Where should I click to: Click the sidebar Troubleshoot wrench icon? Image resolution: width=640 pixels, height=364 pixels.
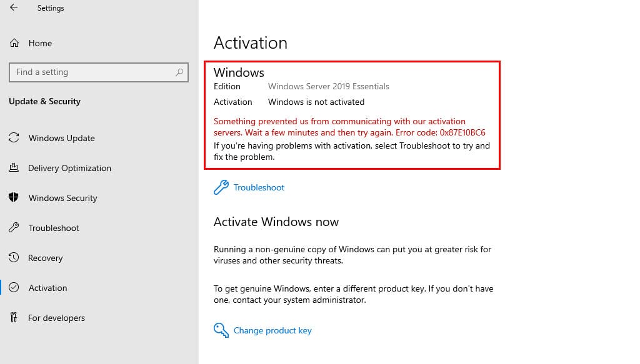[x=14, y=227]
